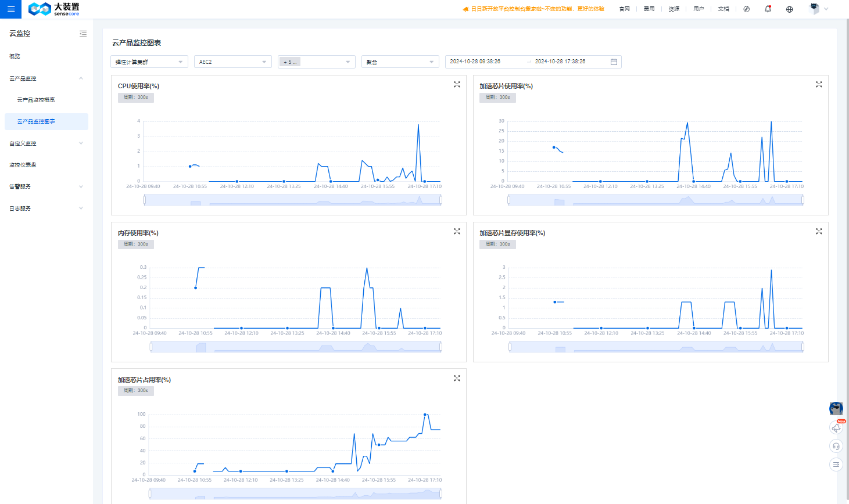This screenshot has height=504, width=849.
Task: Click the 文档 link in top bar
Action: [723, 9]
